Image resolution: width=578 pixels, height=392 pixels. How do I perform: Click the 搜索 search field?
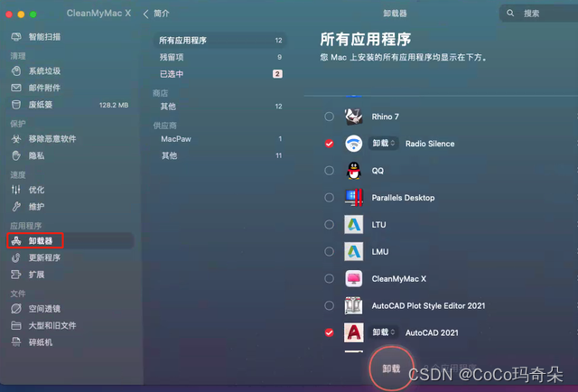(539, 14)
